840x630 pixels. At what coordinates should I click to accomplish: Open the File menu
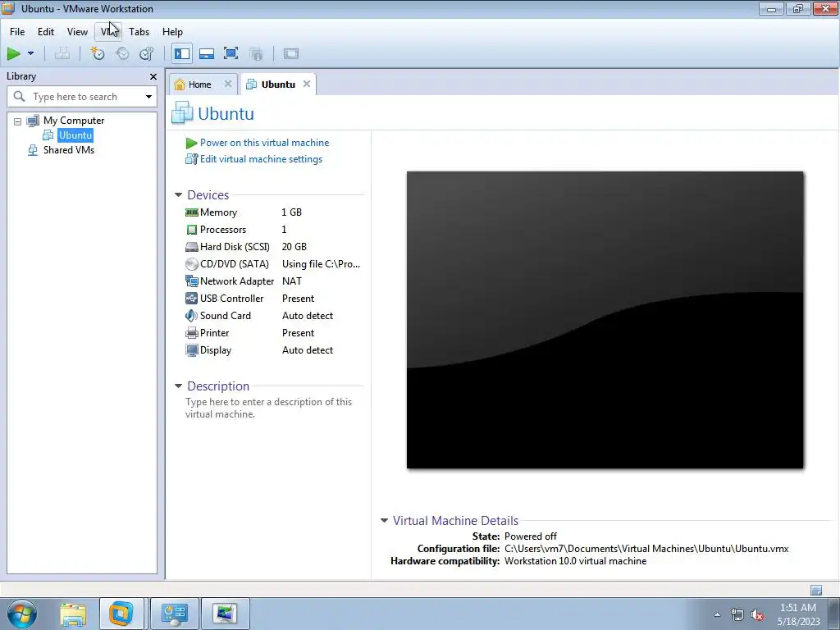pos(17,32)
